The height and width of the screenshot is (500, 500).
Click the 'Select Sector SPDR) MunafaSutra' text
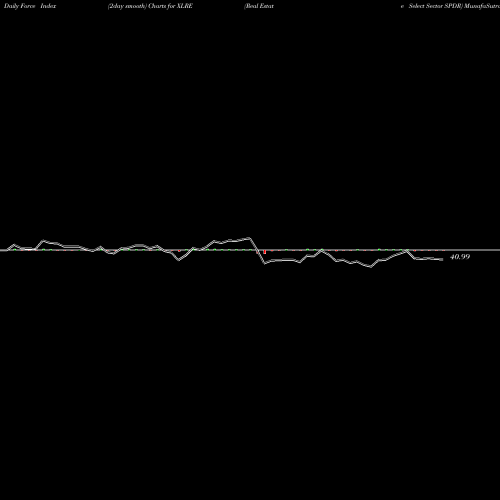pos(454,6)
